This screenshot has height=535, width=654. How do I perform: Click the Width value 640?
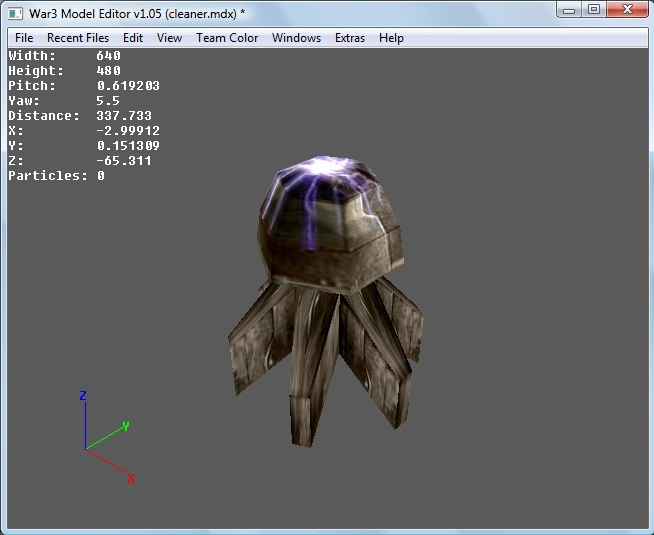(x=108, y=55)
